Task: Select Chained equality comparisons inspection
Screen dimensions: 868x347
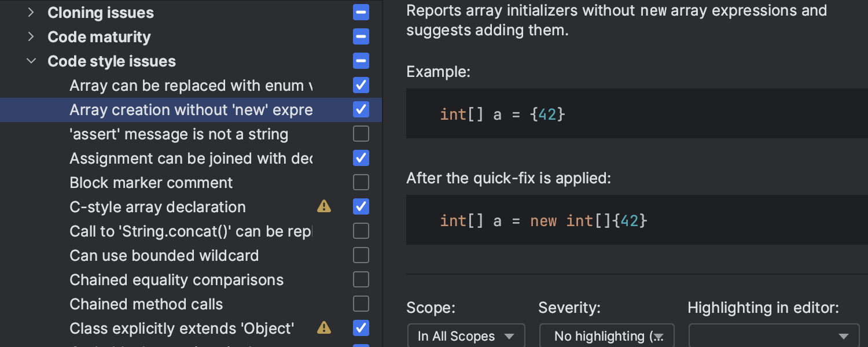Action: tap(176, 279)
